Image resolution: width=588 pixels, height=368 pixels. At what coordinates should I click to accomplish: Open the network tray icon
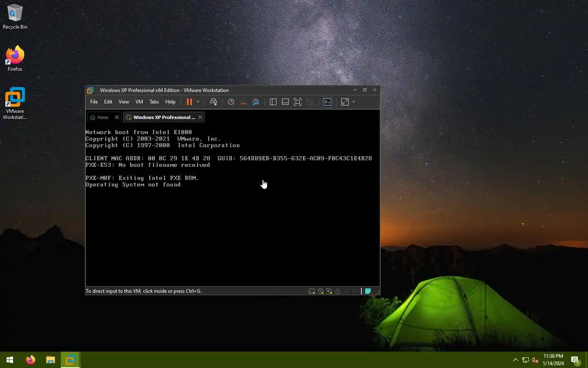(x=526, y=360)
